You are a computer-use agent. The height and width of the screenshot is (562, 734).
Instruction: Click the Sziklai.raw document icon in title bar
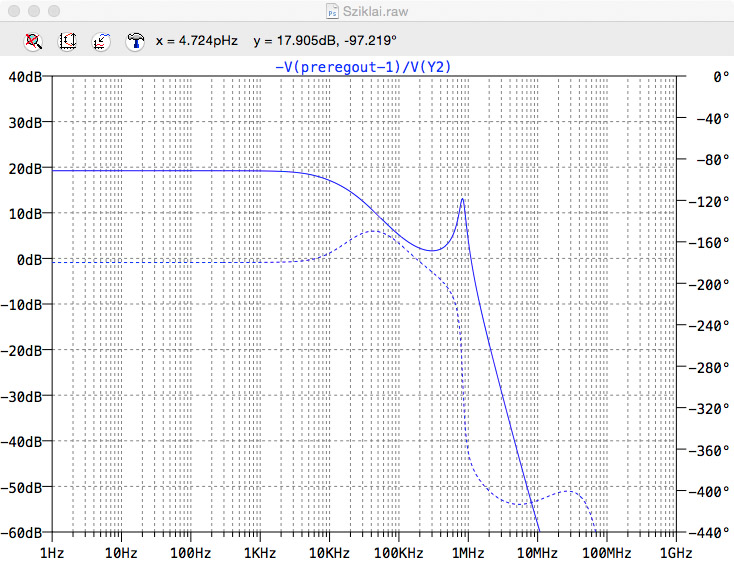[332, 11]
